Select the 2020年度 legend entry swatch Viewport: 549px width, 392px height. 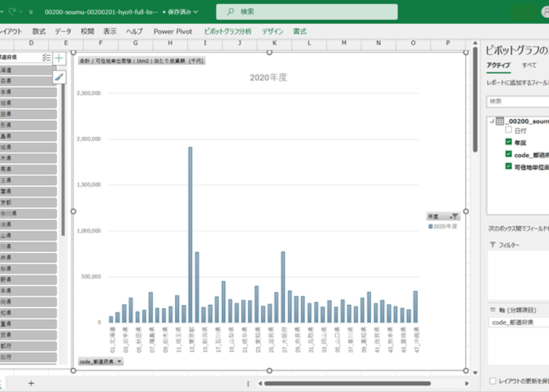(430, 226)
